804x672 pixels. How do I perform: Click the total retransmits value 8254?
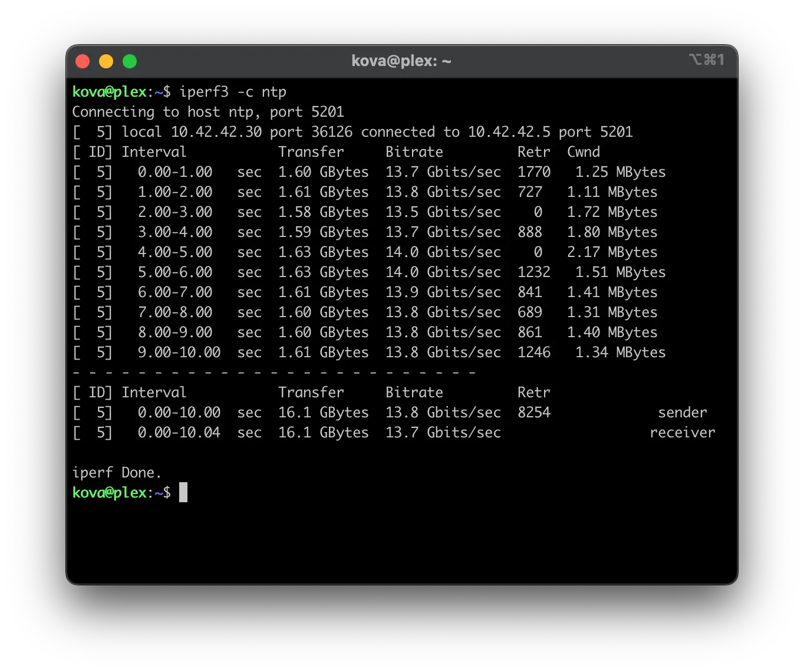point(533,413)
